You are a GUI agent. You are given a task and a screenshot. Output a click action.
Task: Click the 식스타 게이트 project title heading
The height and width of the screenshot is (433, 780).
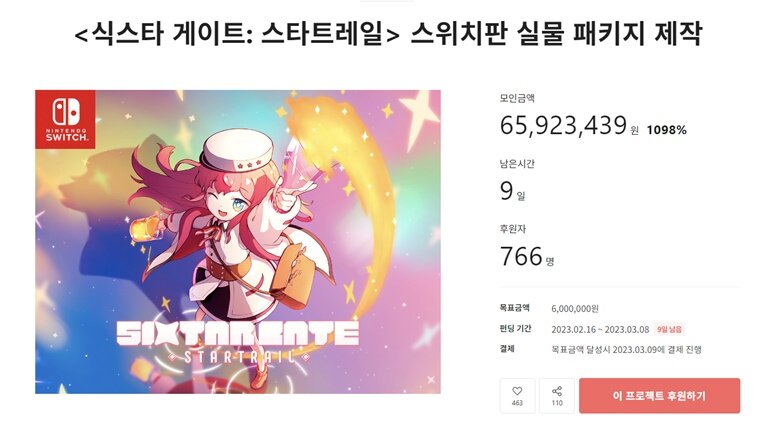388,34
